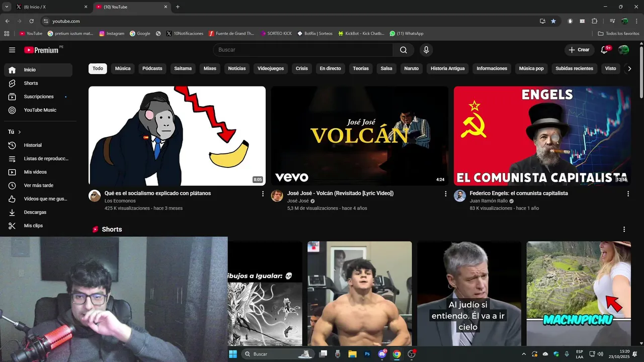Play the El Comunista Capitalista thumbnail
The width and height of the screenshot is (644, 362).
[542, 136]
